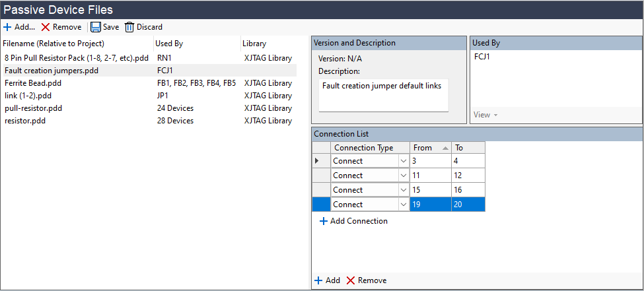
Task: Select the pull-resistor.pdd file row
Action: coord(33,108)
